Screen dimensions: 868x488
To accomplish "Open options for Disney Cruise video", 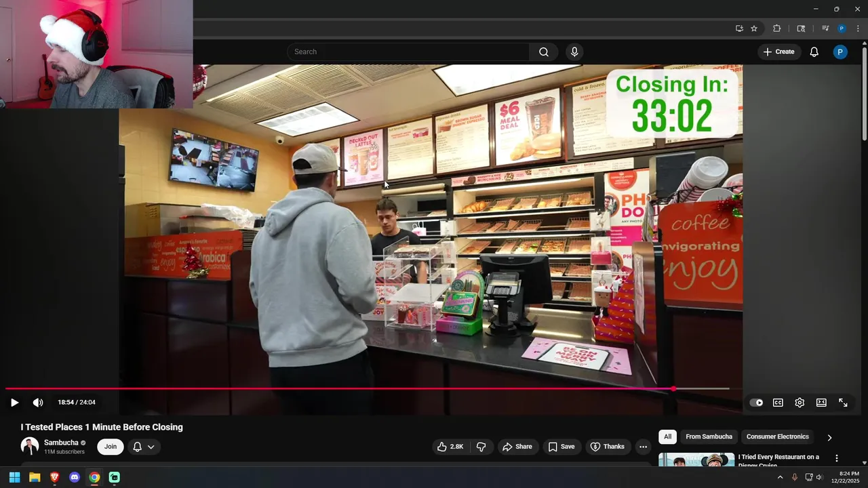I will 837,459.
